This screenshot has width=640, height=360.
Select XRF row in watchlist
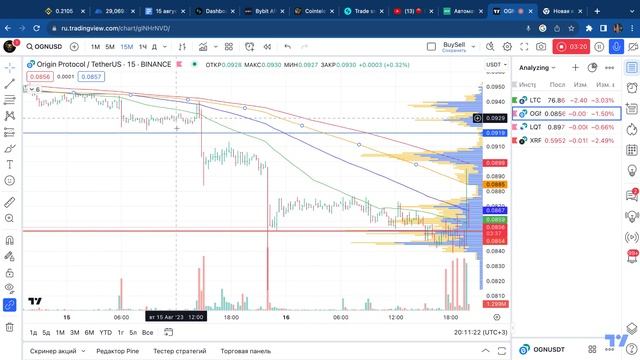567,140
